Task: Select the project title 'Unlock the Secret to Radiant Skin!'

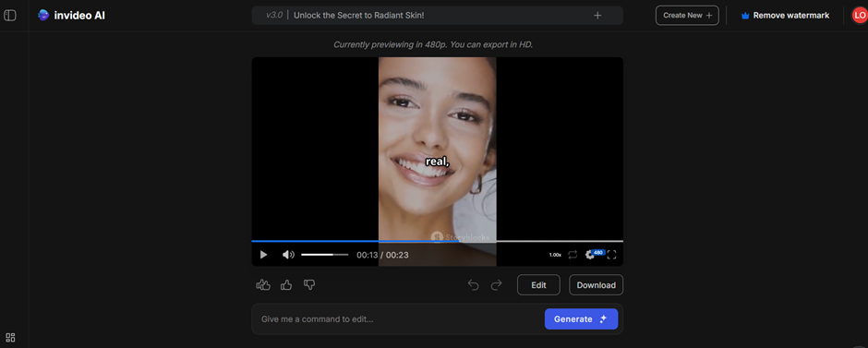Action: pyautogui.click(x=358, y=16)
